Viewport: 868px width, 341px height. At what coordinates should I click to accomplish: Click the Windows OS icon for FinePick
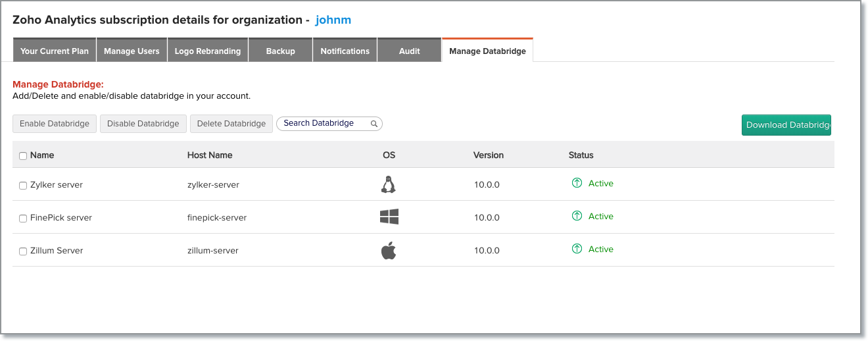point(389,217)
